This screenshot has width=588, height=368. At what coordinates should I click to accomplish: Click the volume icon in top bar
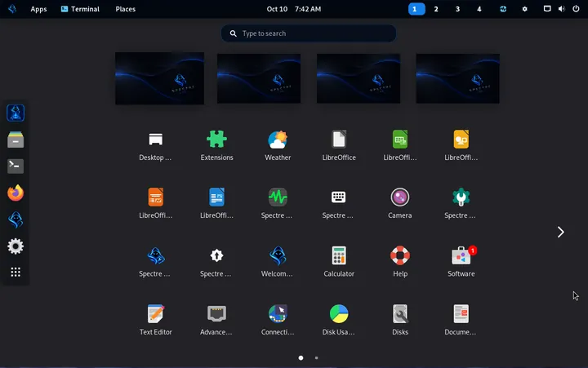pyautogui.click(x=561, y=9)
